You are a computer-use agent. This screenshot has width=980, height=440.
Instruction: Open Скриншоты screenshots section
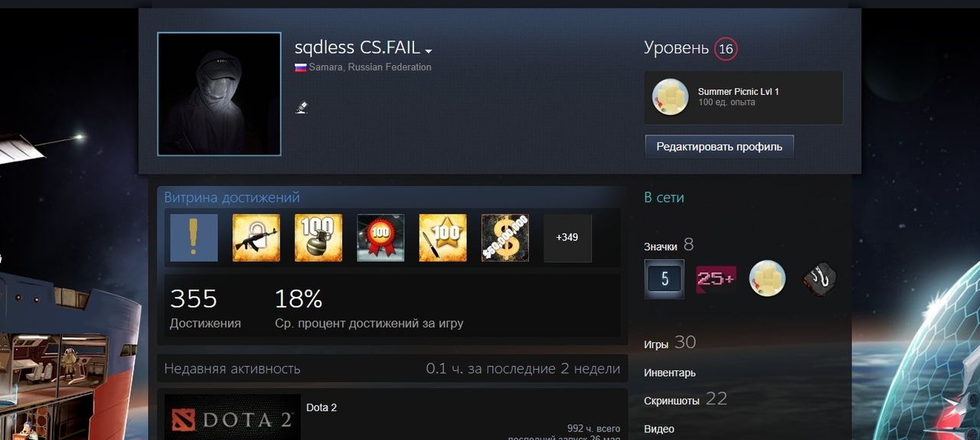(672, 401)
